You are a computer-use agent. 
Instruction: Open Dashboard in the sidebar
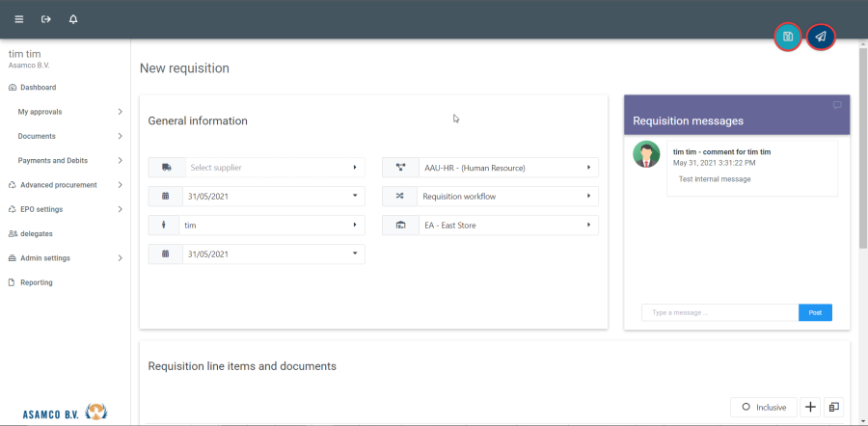pyautogui.click(x=39, y=88)
